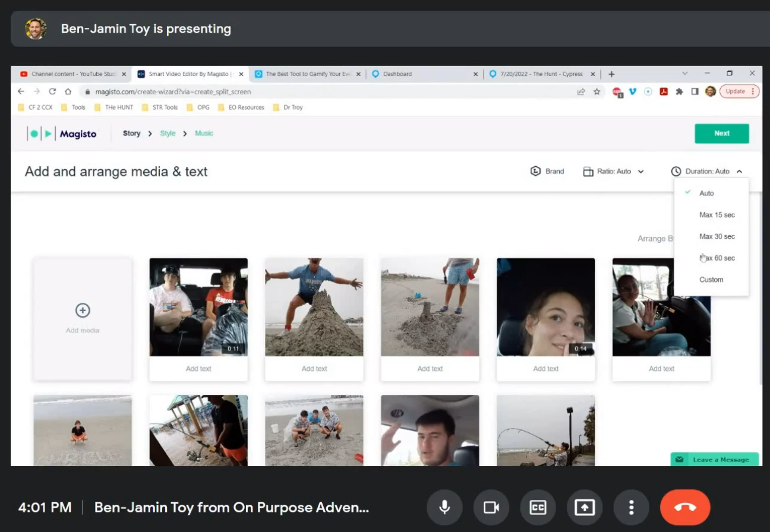Click the green Next button
Image resolution: width=770 pixels, height=532 pixels.
tap(722, 133)
